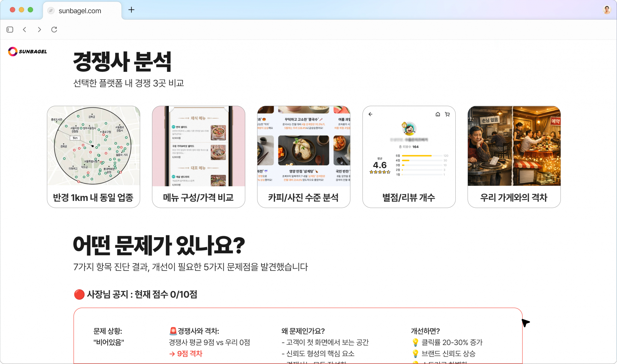Navigate forward using the browser forward arrow
Viewport: 617px width, 364px height.
point(39,30)
